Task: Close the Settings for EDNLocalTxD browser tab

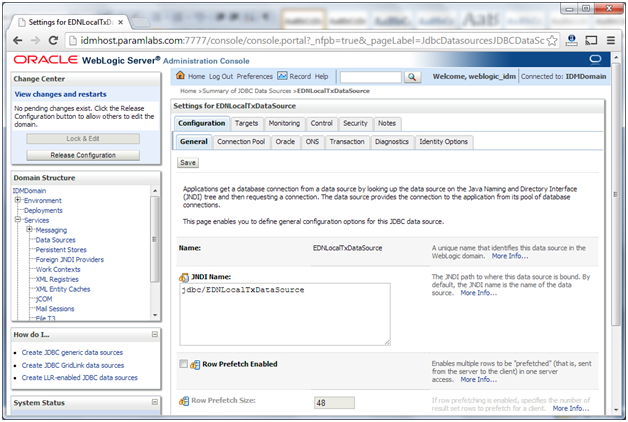Action: point(121,22)
